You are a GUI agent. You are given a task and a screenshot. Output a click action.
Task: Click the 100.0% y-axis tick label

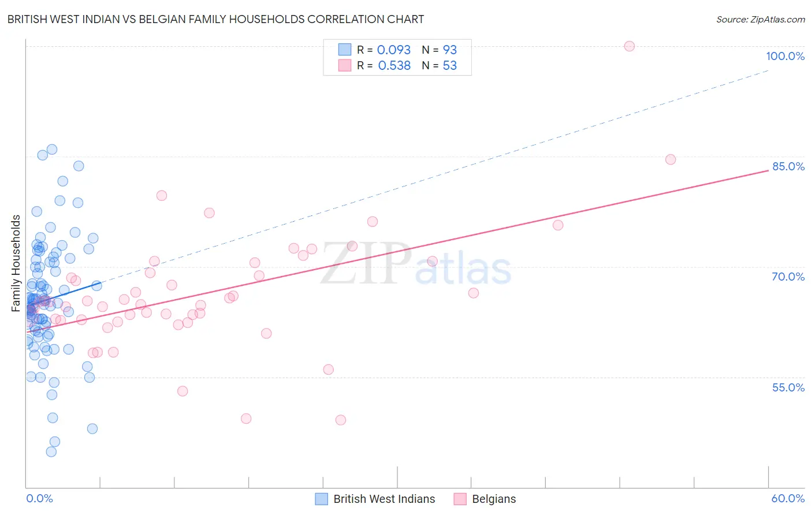785,56
